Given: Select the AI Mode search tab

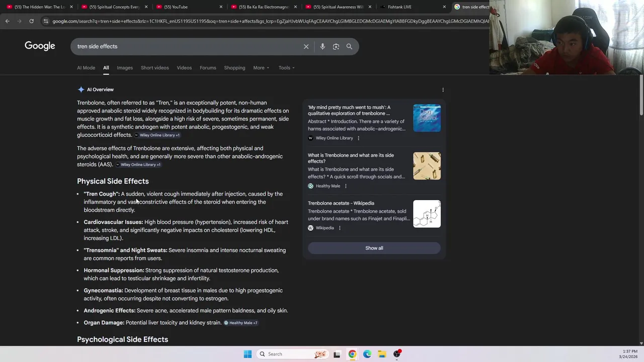Looking at the screenshot, I should 86,68.
